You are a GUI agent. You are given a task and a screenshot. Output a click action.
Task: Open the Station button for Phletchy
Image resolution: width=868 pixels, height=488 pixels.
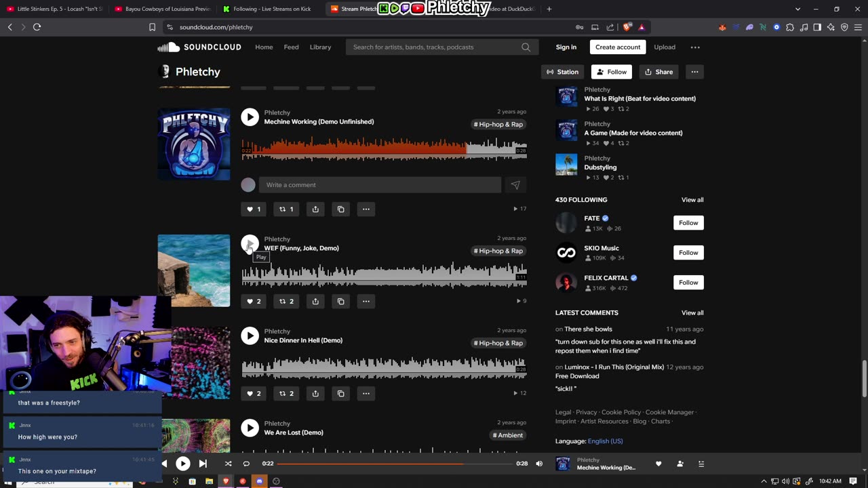(562, 72)
